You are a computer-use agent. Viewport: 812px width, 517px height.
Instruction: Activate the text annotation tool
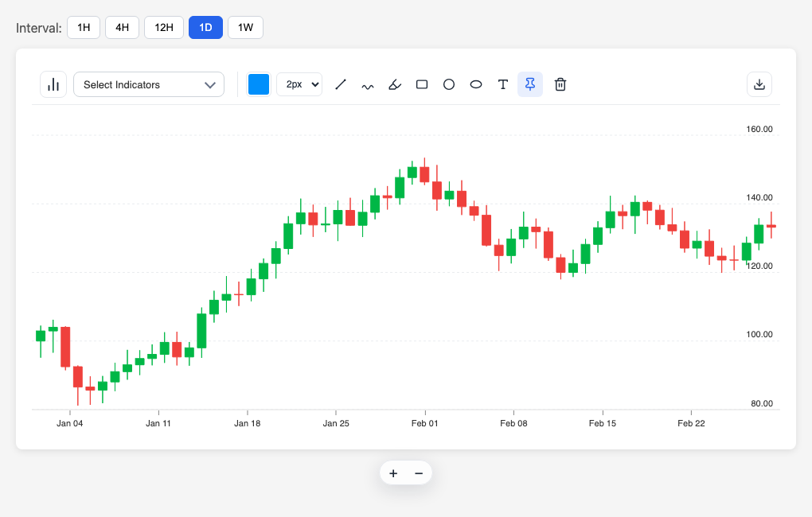click(x=503, y=84)
